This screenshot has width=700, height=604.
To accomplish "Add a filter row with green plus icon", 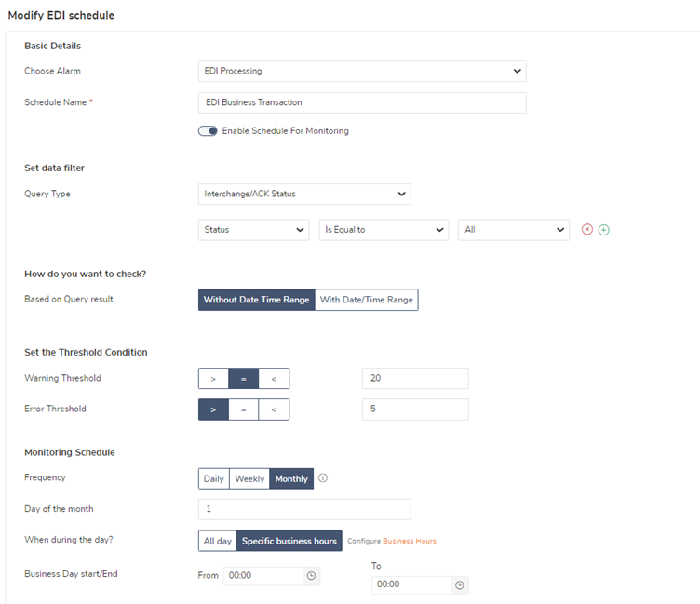I will coord(603,230).
